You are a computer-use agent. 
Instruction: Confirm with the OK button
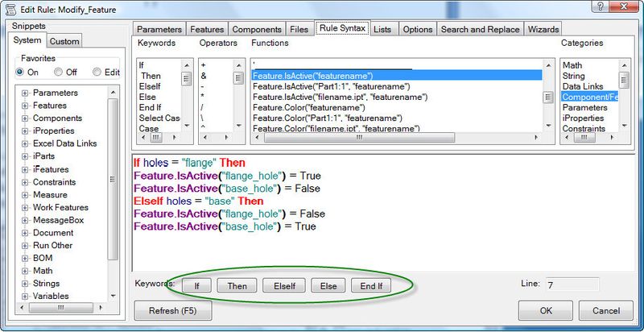tap(546, 310)
